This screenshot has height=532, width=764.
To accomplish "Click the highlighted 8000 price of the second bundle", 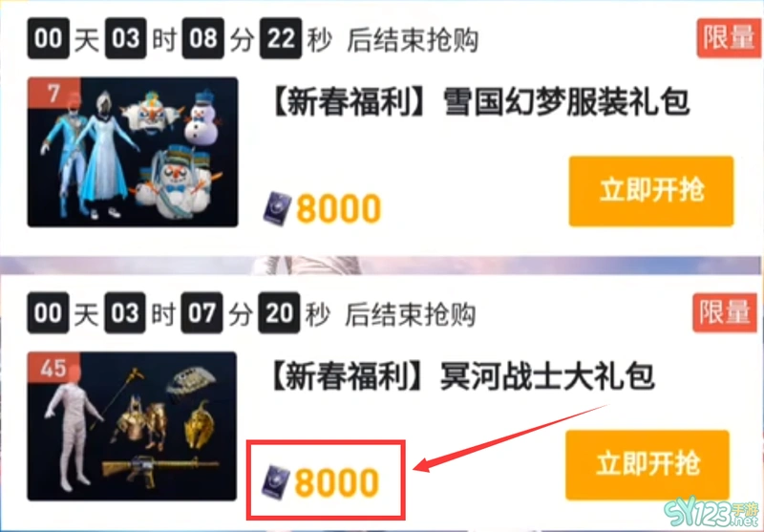I will coord(337,482).
